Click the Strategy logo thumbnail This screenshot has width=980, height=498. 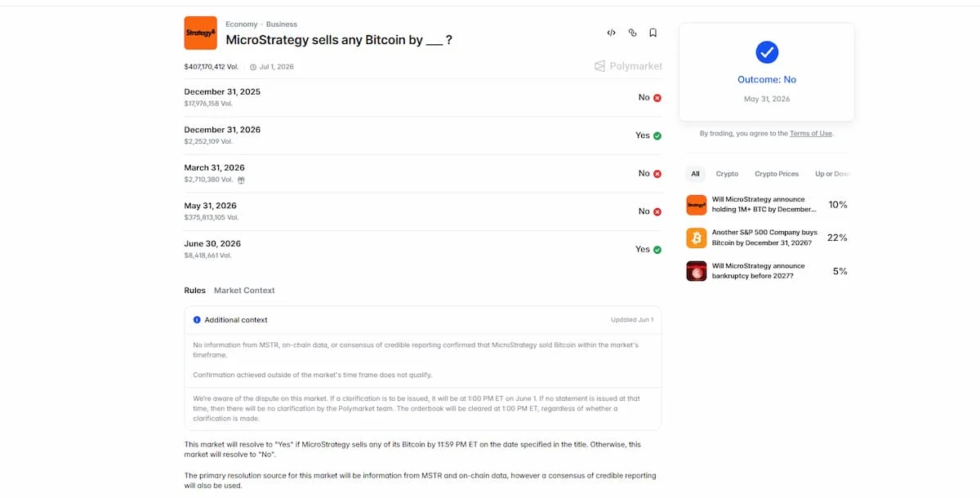201,33
